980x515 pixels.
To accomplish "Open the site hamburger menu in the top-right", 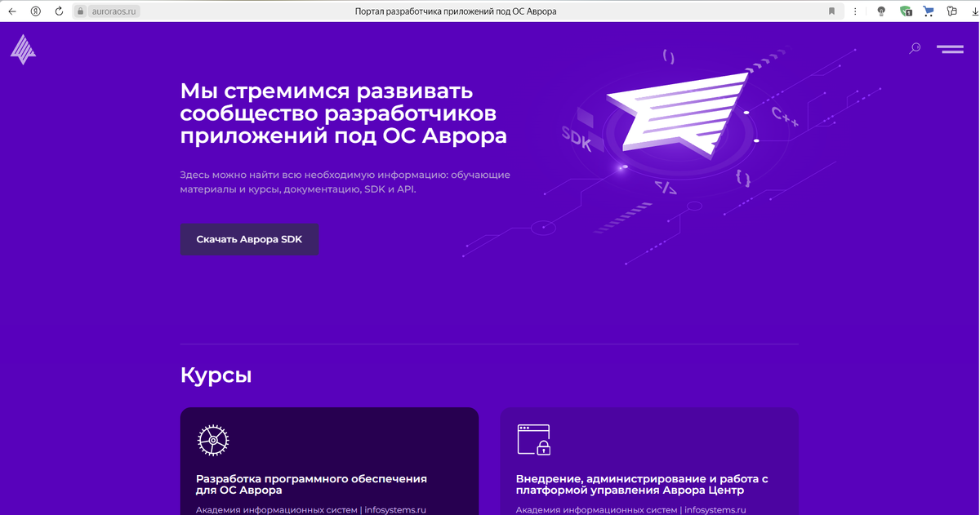I will (x=950, y=48).
